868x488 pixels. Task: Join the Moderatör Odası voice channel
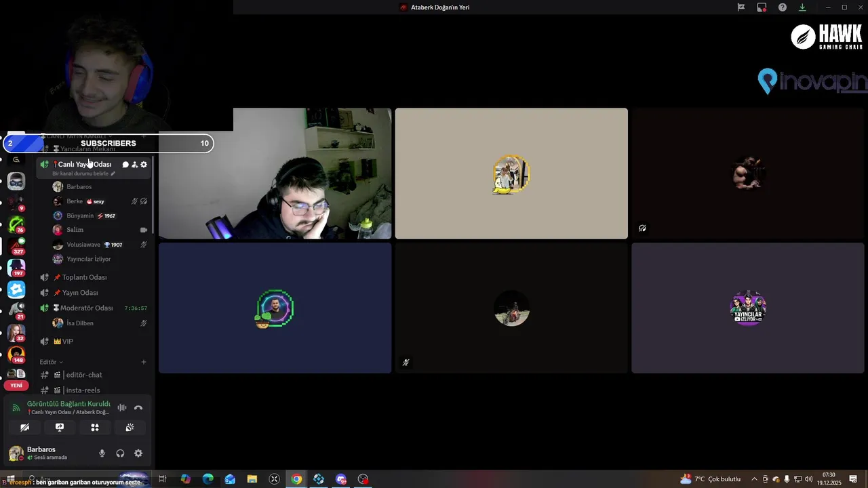coord(94,308)
